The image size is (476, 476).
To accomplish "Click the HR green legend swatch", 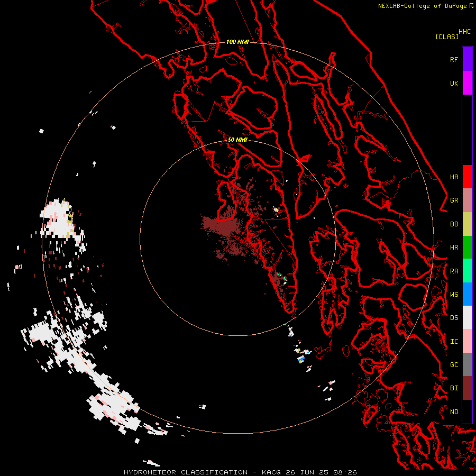I will pos(467,248).
